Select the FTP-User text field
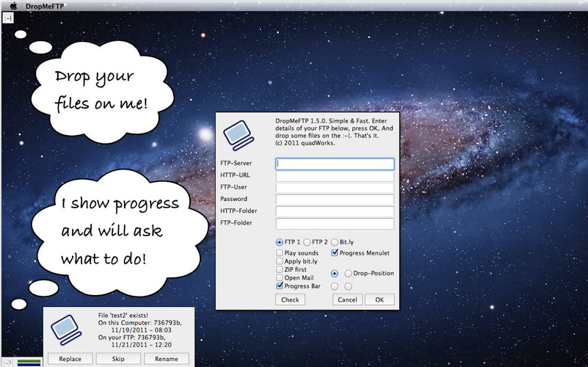The image size is (588, 367). [x=335, y=188]
